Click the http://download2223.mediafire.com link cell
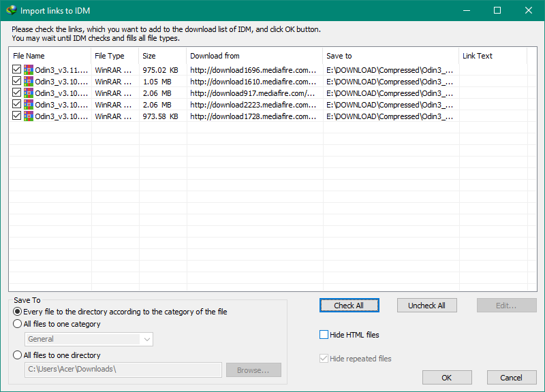The image size is (545, 392). coord(253,105)
